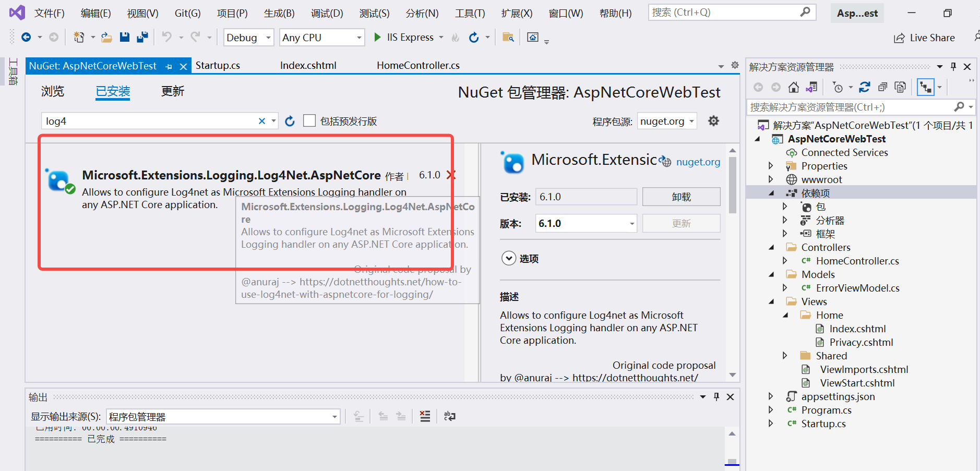The width and height of the screenshot is (980, 471).
Task: Click the package details vertical scrollbar thumb
Action: pos(732,186)
